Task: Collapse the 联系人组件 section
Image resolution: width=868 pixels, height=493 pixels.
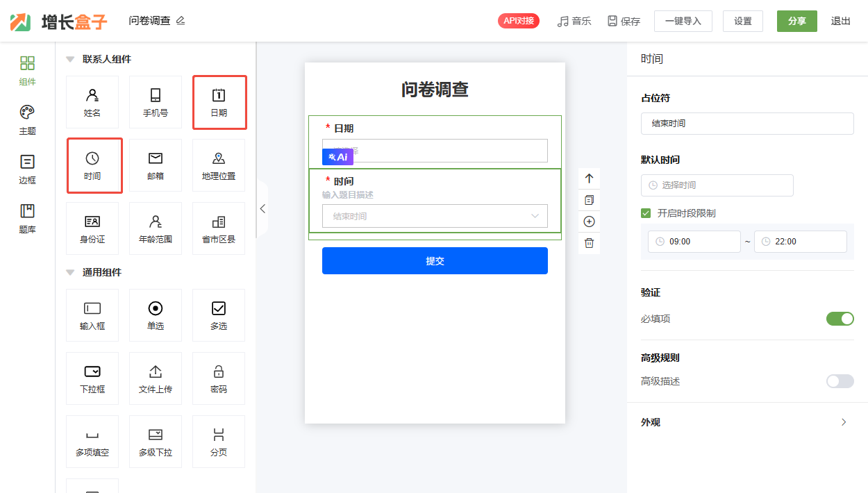Action: click(x=70, y=59)
